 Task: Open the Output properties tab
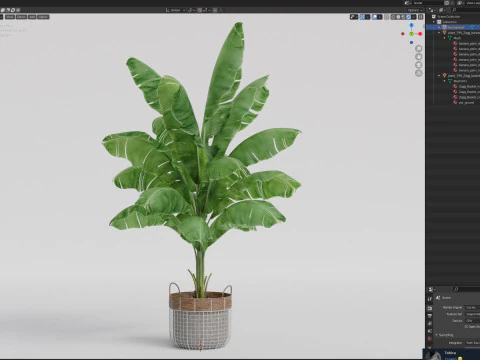pyautogui.click(x=430, y=316)
